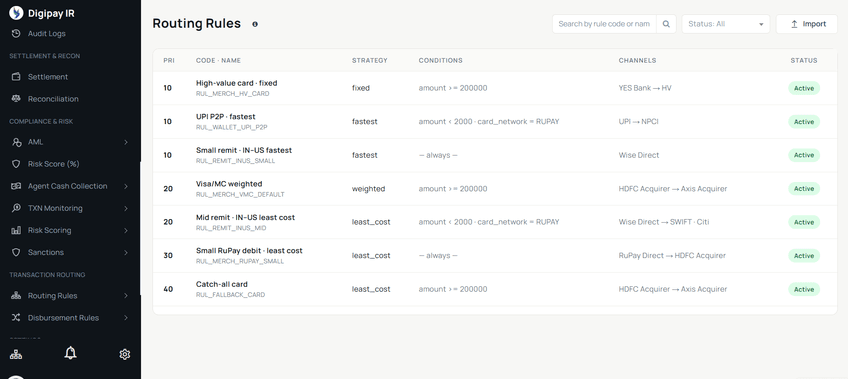Click the AML people icon
The image size is (848, 379).
16,142
